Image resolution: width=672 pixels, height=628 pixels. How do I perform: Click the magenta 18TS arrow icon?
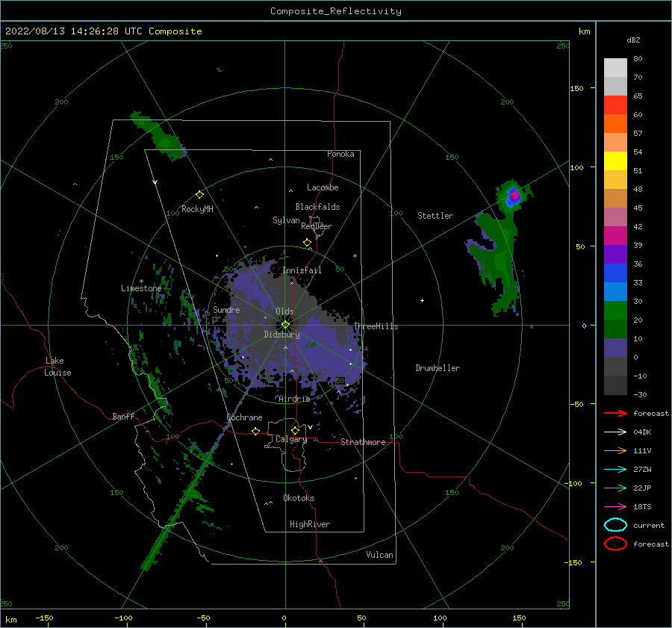615,507
